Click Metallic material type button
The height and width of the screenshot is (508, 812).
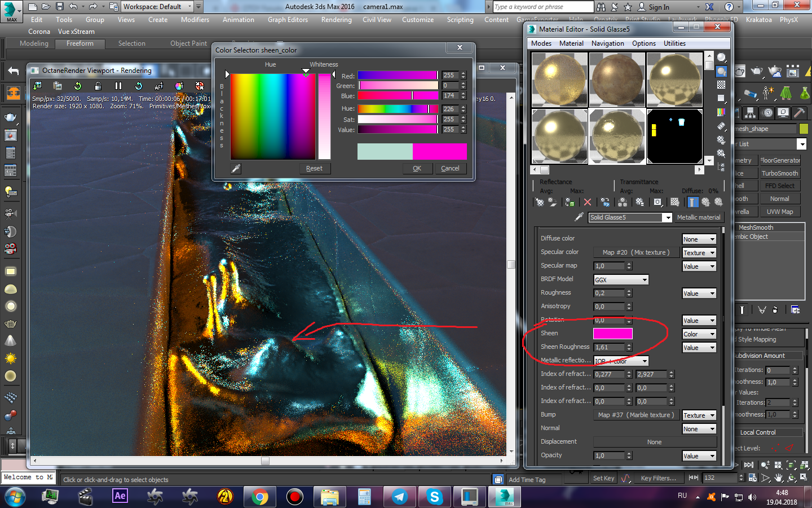click(x=699, y=217)
